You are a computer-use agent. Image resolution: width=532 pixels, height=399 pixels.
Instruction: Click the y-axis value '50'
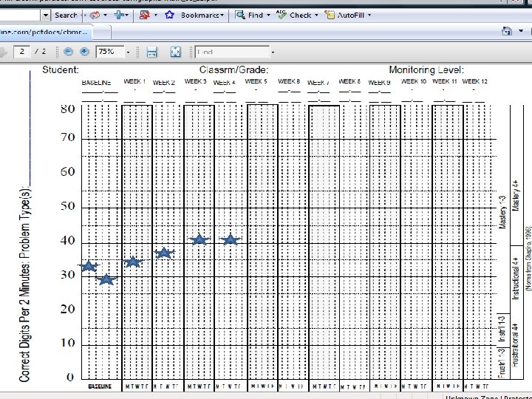click(68, 206)
